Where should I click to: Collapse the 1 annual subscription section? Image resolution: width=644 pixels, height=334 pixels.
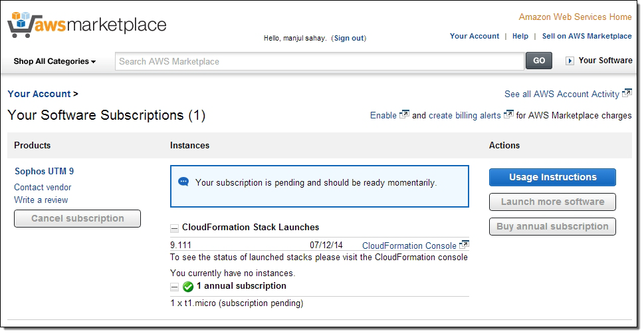click(x=174, y=287)
